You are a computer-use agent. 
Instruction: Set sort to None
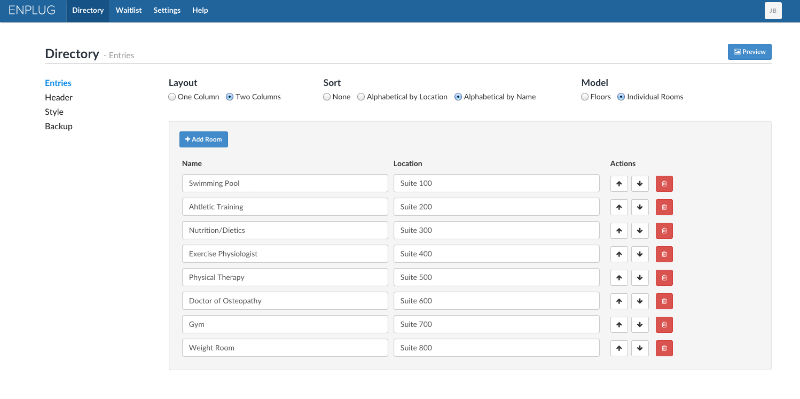(x=327, y=97)
